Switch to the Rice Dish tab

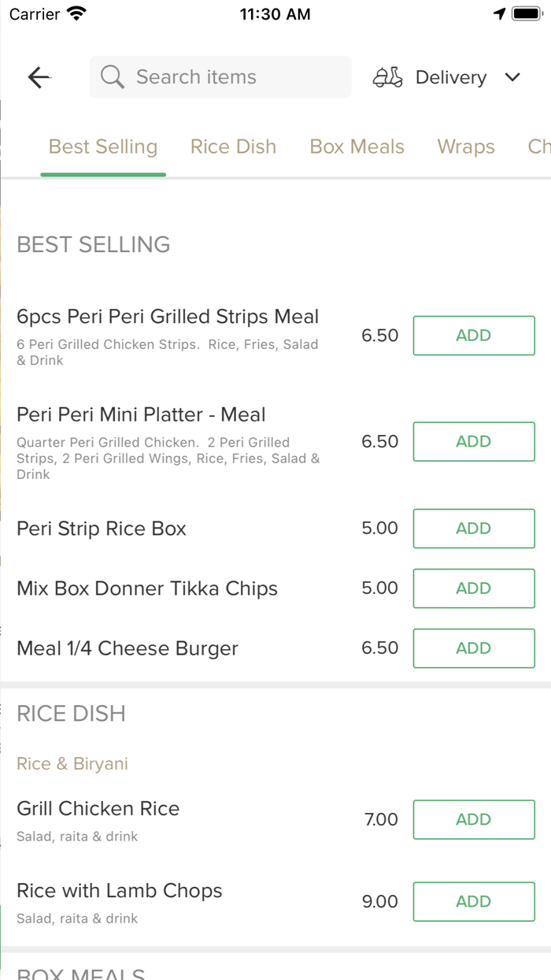pos(233,147)
